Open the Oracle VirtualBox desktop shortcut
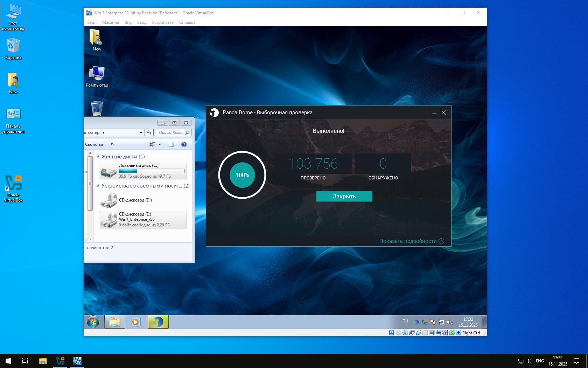This screenshot has width=588, height=368. point(13,189)
